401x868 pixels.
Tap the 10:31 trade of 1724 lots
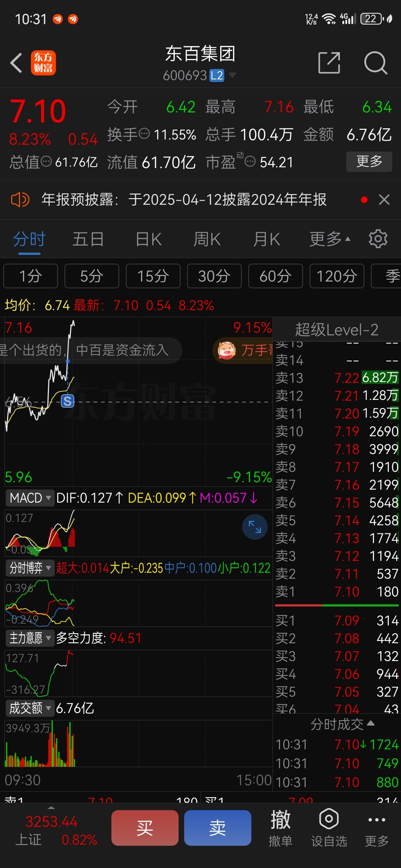[x=337, y=744]
